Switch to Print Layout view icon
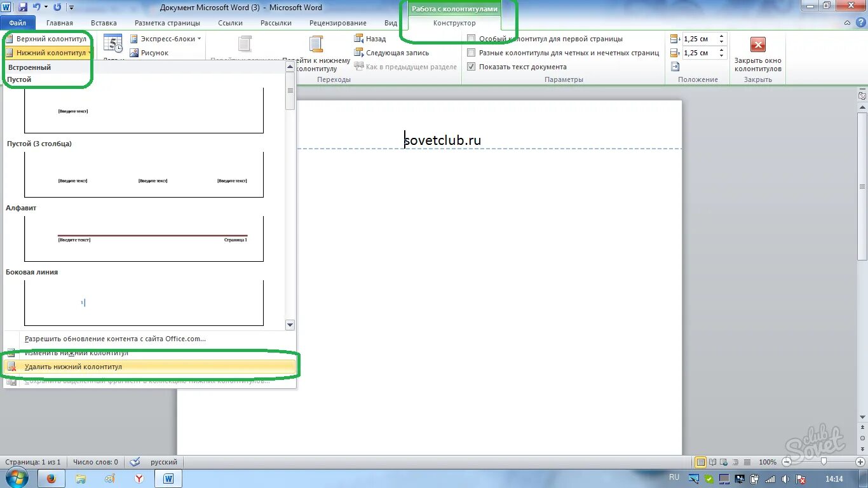Image resolution: width=868 pixels, height=488 pixels. (700, 462)
